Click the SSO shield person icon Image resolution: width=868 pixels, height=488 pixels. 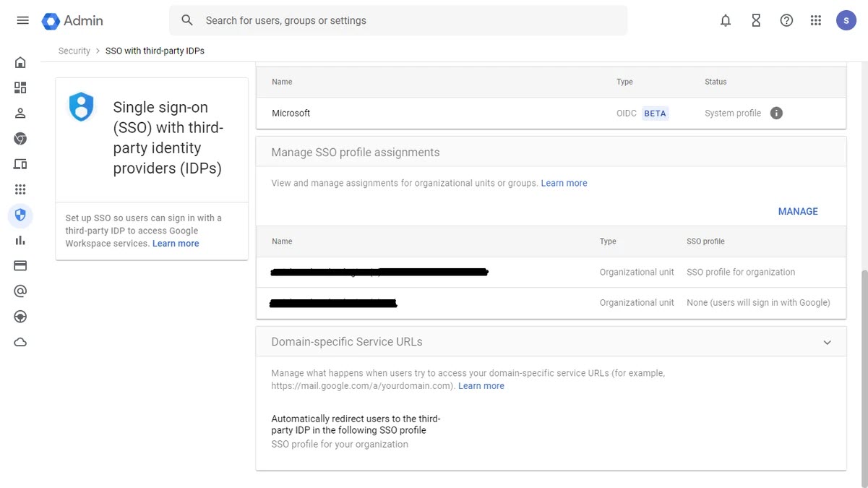[81, 107]
